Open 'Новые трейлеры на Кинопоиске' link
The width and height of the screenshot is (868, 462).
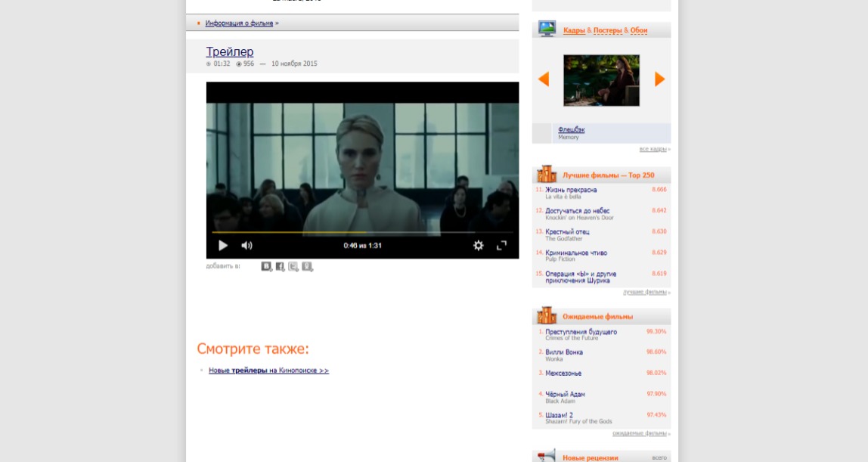pos(268,371)
